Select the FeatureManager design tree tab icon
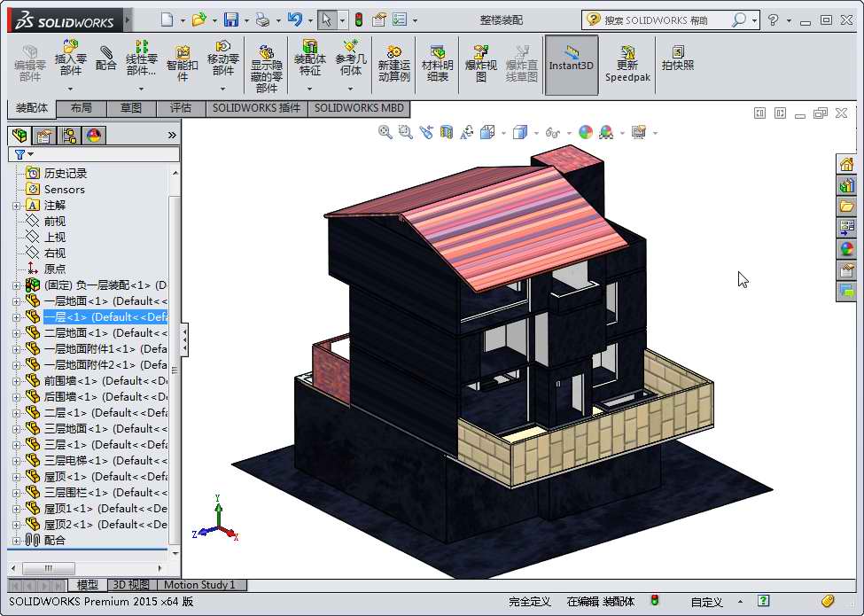 tap(19, 135)
